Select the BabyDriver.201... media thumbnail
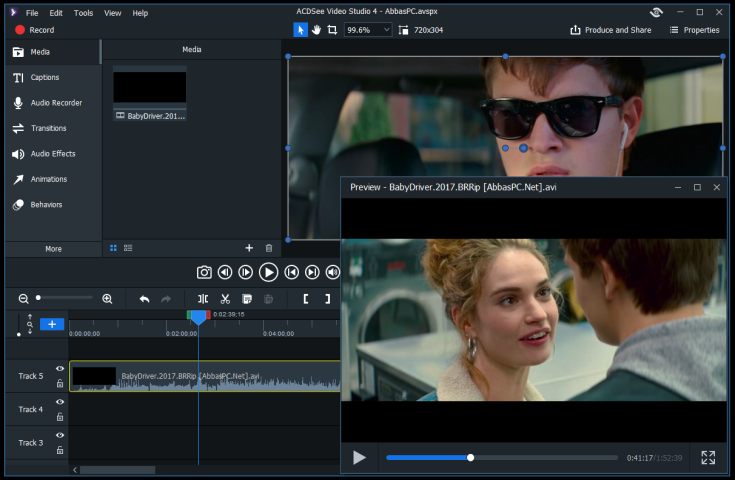 point(150,93)
